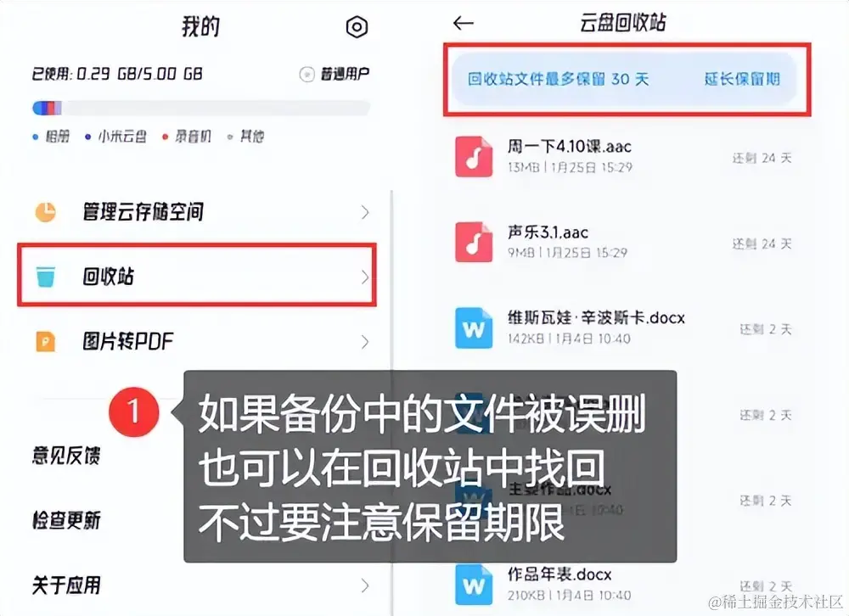Click the red number 1 annotation badge

134,412
